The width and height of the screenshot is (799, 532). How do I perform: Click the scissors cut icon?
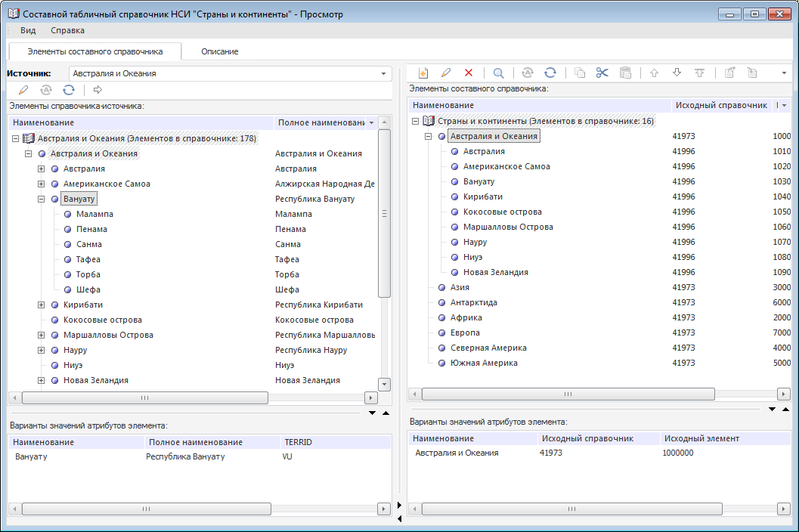(x=602, y=73)
